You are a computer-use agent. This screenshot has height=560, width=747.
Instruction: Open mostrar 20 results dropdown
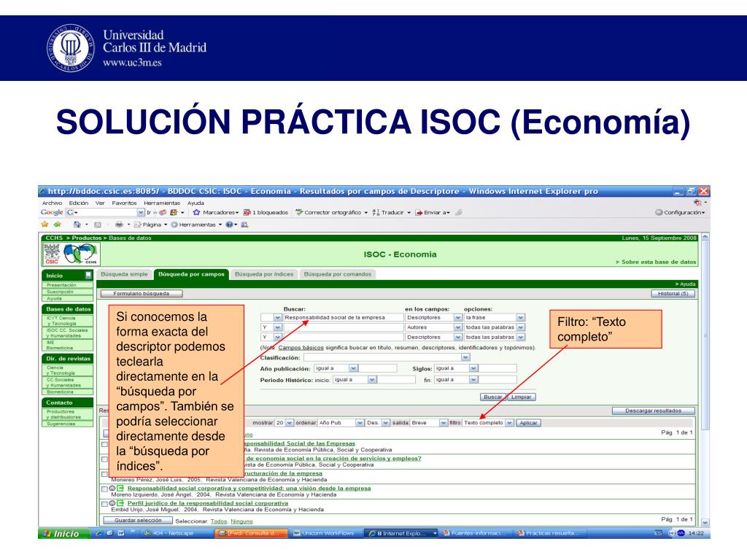[x=289, y=423]
